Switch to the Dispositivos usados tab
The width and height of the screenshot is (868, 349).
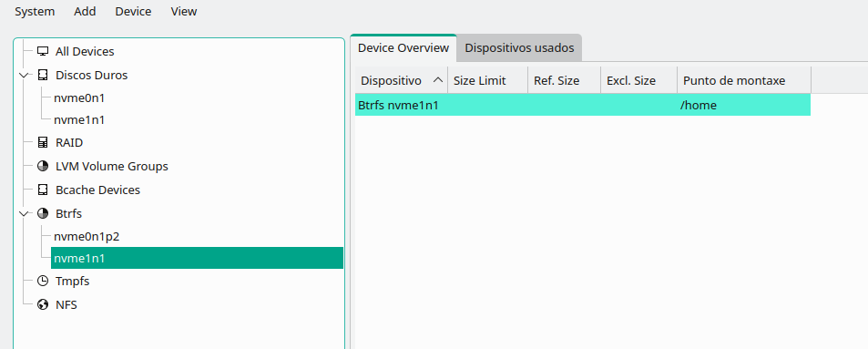[519, 48]
